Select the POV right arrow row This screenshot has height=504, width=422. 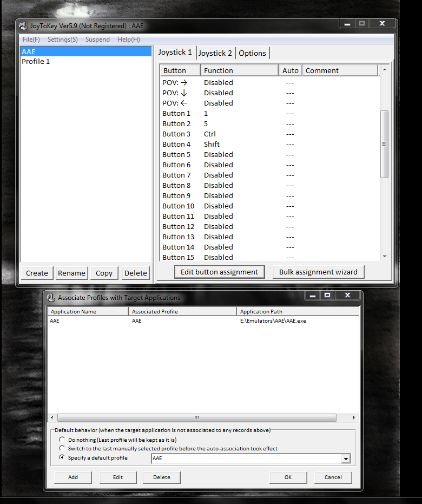pyautogui.click(x=270, y=83)
